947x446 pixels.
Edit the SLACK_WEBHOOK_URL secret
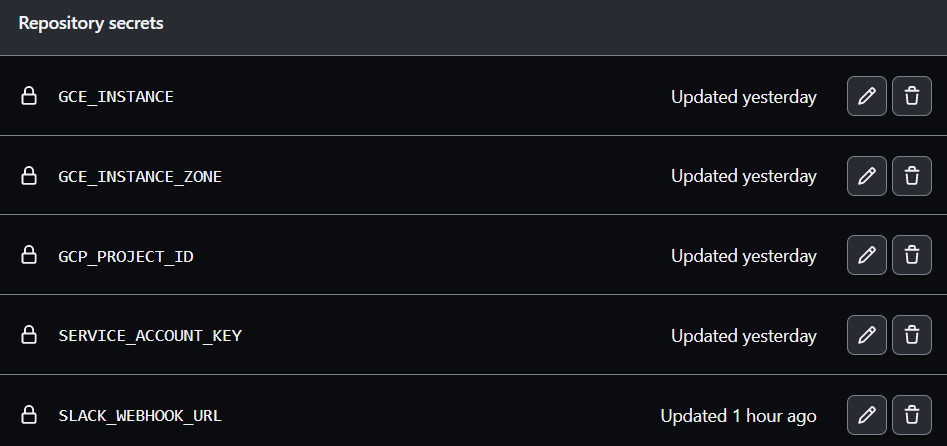pos(867,415)
